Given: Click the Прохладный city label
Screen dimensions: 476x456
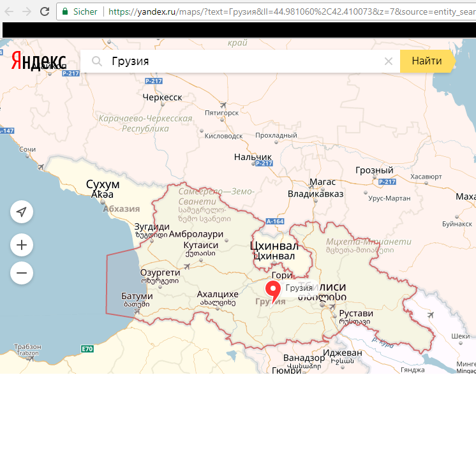Looking at the screenshot, I should (x=276, y=135).
